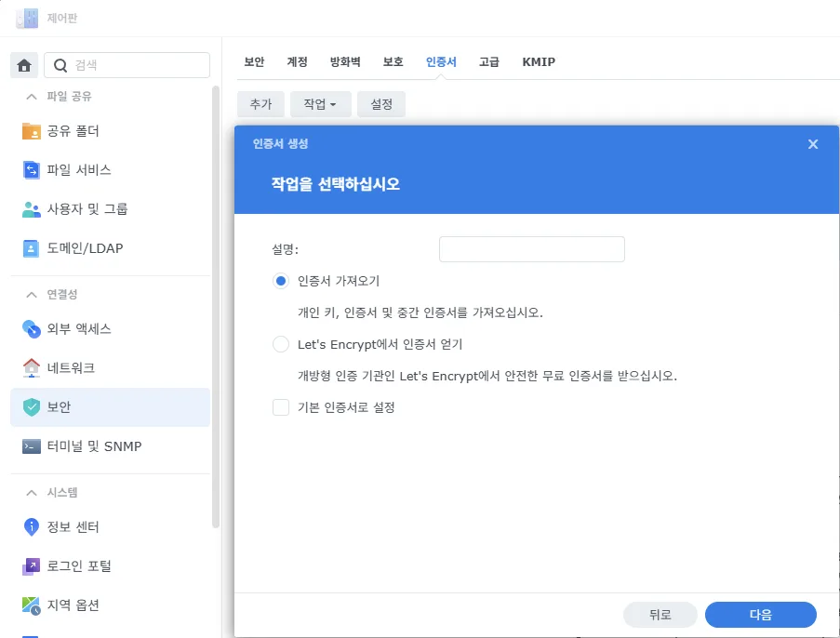Click the sidebar vertical scrollbar
The height and width of the screenshot is (638, 840).
[216, 307]
